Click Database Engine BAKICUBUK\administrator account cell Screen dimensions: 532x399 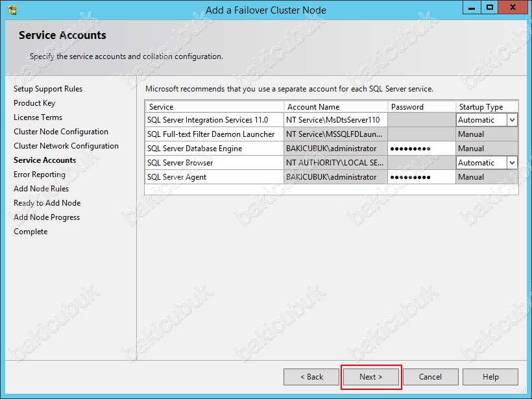(x=335, y=149)
